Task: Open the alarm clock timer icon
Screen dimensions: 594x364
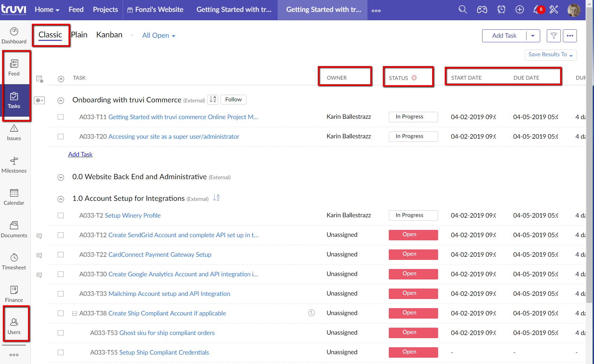Action: pos(501,9)
